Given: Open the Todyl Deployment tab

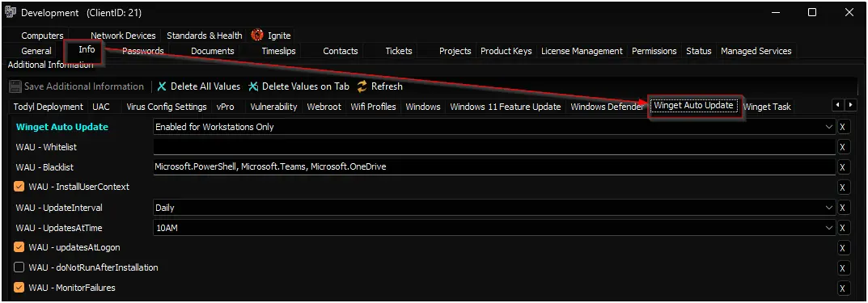Looking at the screenshot, I should click(49, 107).
